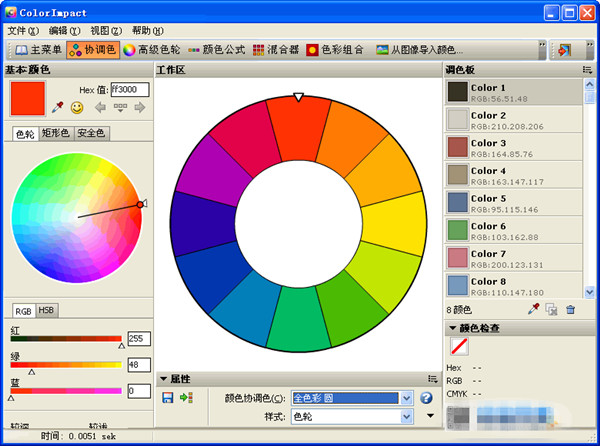Delete palette colors with the trash icon
This screenshot has width=600, height=446.
point(570,310)
